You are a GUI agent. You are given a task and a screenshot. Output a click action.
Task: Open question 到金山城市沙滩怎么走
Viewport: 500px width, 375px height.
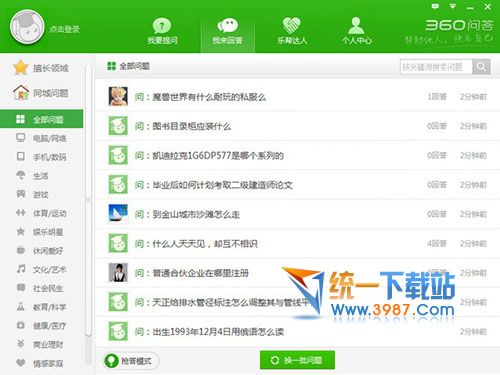[196, 214]
